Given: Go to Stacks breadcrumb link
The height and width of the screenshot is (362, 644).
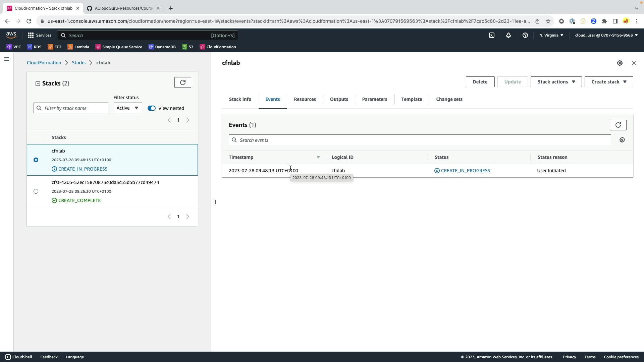Looking at the screenshot, I should (x=78, y=63).
